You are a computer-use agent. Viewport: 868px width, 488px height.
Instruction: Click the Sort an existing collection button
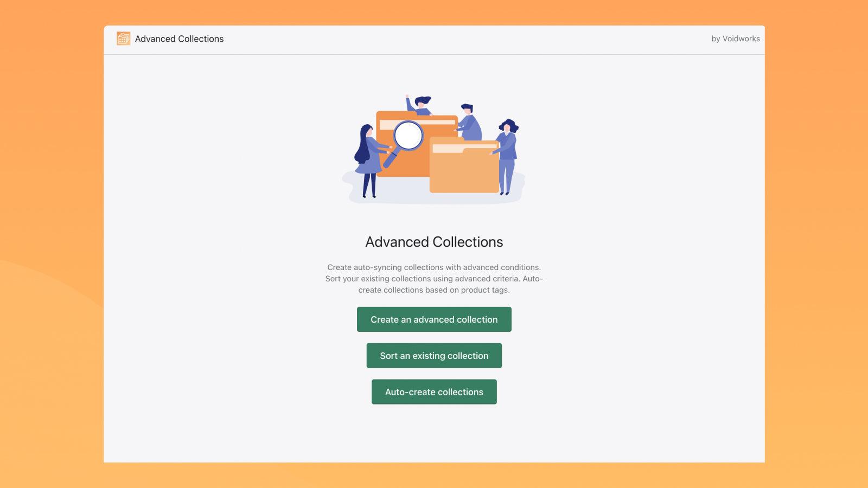434,356
